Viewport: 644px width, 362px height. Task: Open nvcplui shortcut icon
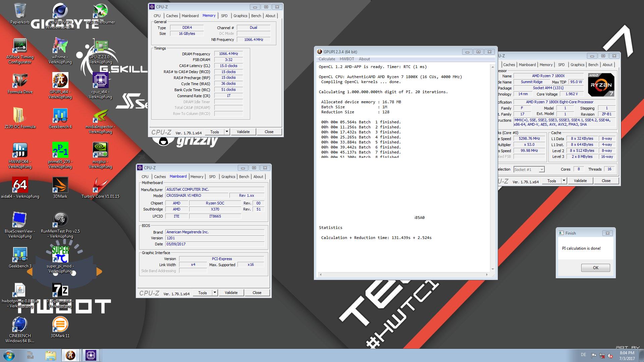pyautogui.click(x=100, y=156)
